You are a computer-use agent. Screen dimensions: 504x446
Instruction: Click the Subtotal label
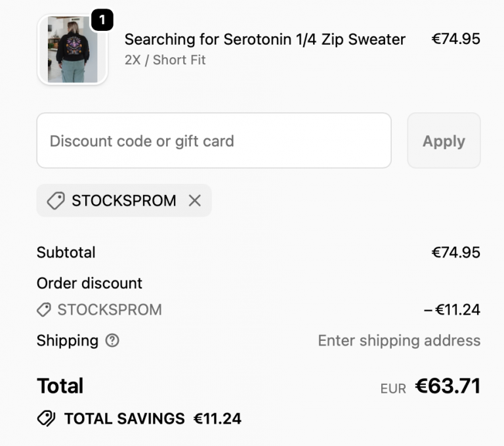(x=66, y=252)
